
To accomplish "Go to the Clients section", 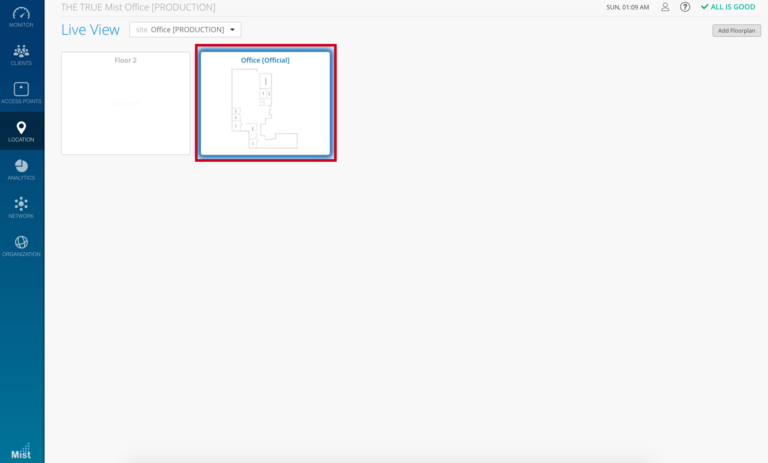I will [21, 52].
